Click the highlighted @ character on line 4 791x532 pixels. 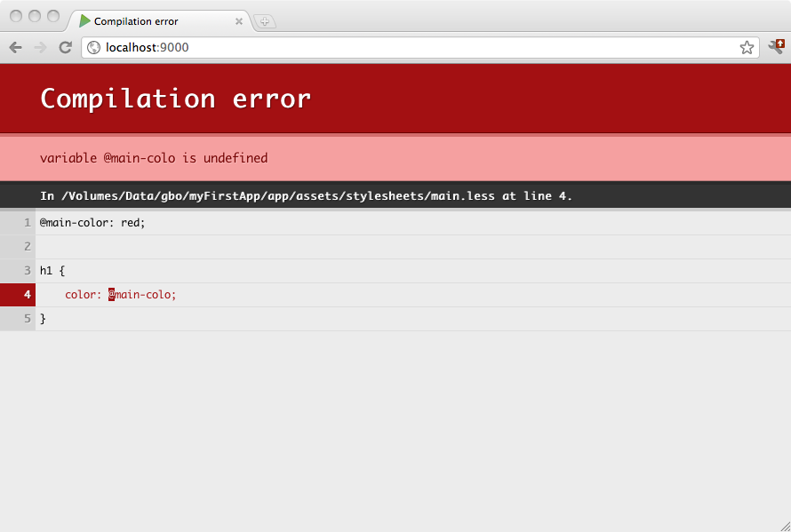point(112,295)
